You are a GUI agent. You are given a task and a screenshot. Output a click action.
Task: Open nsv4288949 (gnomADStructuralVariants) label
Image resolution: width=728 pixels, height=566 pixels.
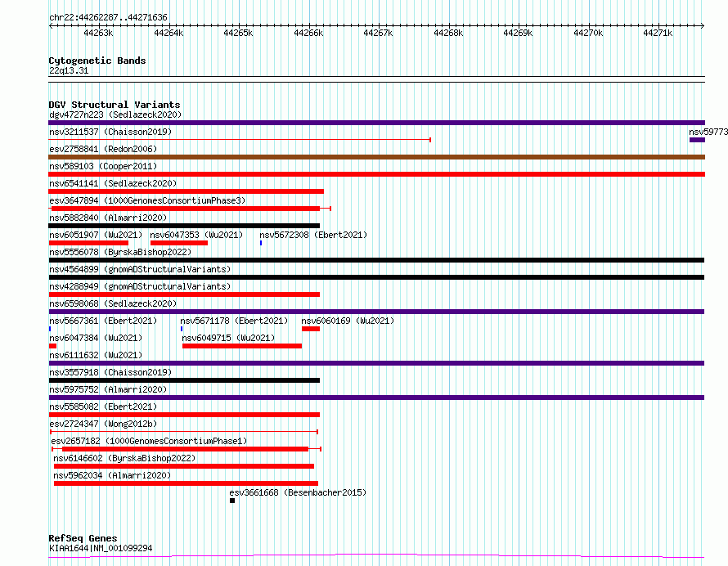point(140,286)
